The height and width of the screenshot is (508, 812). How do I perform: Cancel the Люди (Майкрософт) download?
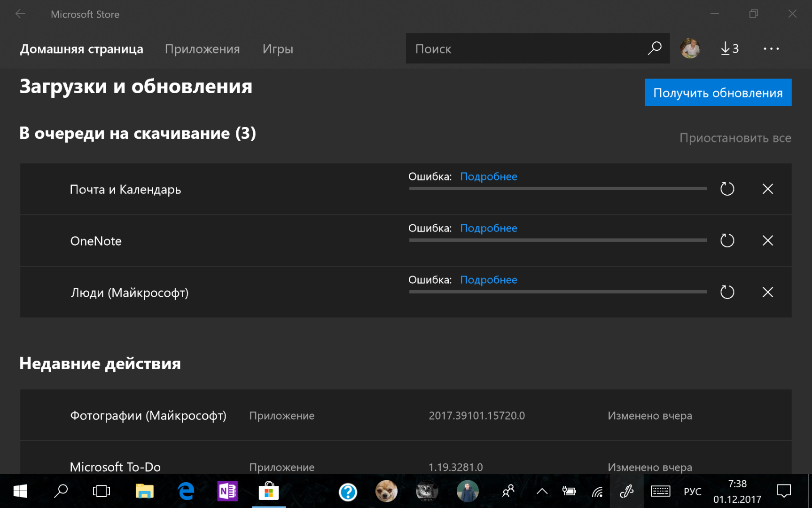(768, 292)
